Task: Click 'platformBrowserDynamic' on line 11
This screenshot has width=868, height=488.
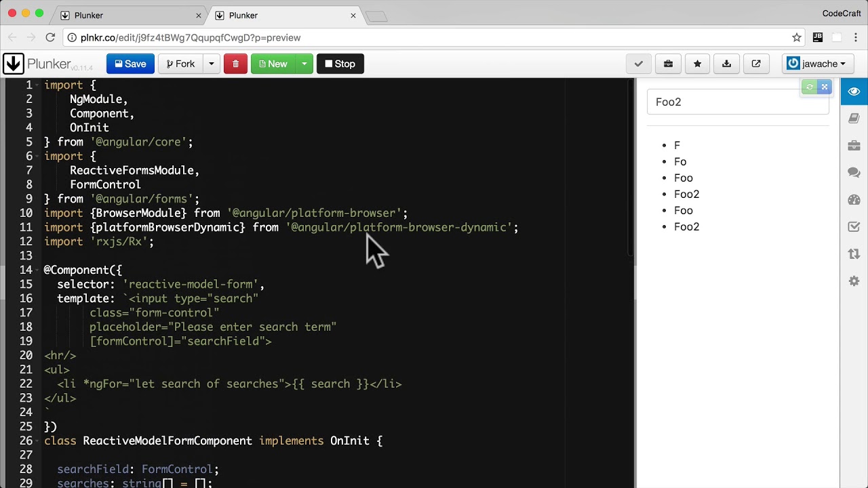Action: pyautogui.click(x=167, y=227)
